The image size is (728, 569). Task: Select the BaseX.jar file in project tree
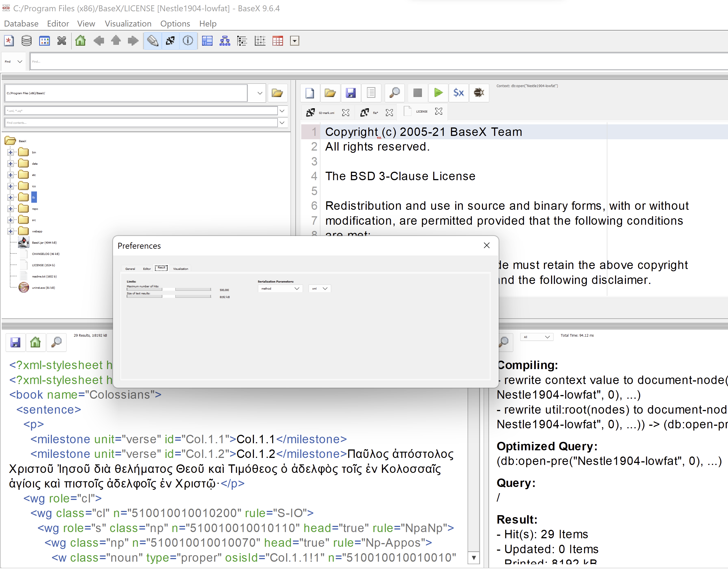[44, 243]
